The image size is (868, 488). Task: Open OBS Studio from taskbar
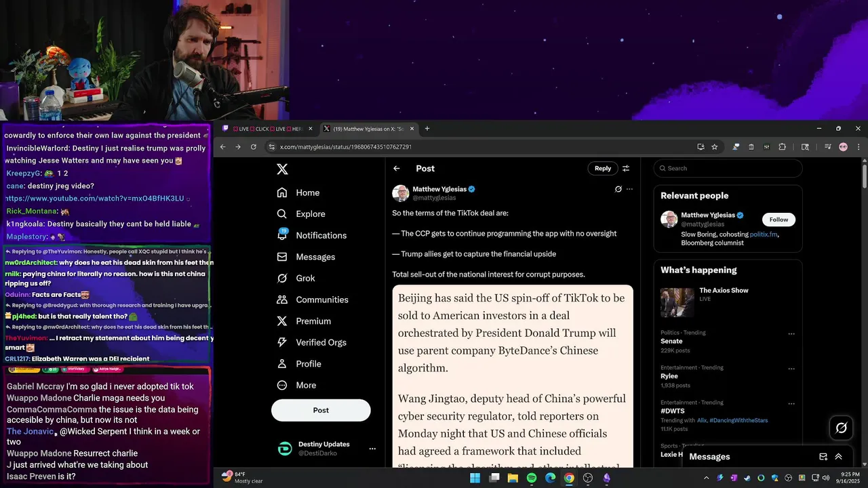pyautogui.click(x=588, y=478)
